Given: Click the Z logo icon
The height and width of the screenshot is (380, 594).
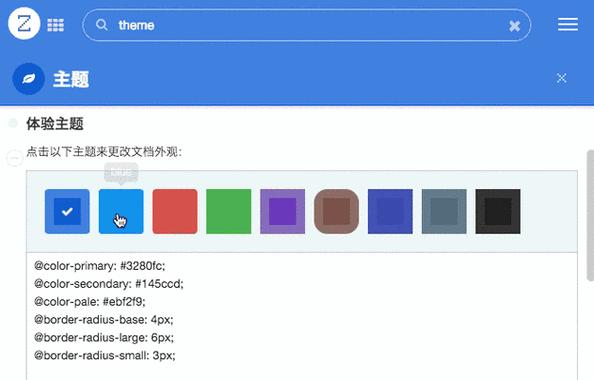Looking at the screenshot, I should (x=24, y=23).
